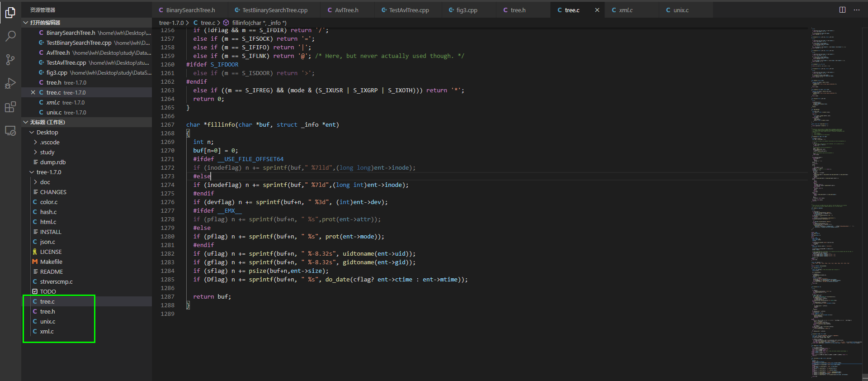This screenshot has height=381, width=868.
Task: Open the Makefile
Action: pyautogui.click(x=87, y=262)
